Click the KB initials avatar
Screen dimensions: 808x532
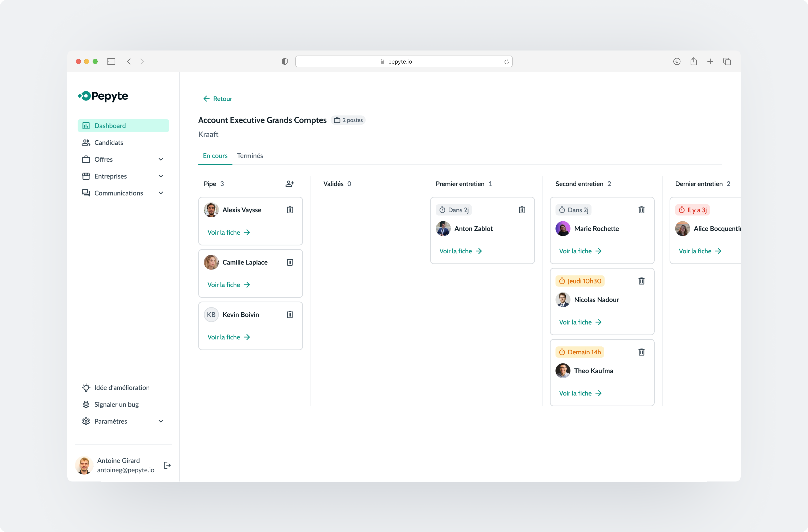point(211,314)
